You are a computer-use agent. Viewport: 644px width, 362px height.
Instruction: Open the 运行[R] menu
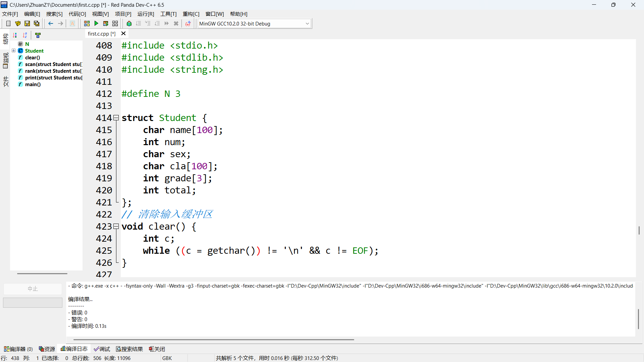point(146,14)
